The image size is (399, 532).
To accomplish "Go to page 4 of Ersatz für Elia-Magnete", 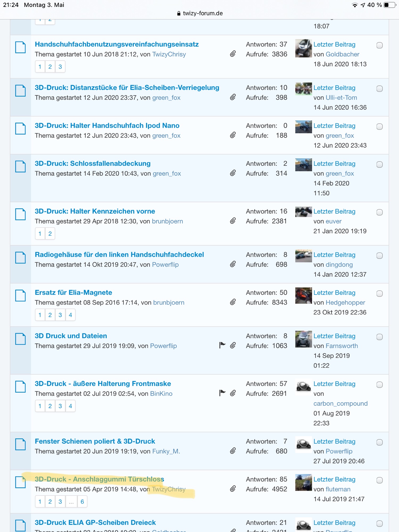I will click(x=70, y=315).
